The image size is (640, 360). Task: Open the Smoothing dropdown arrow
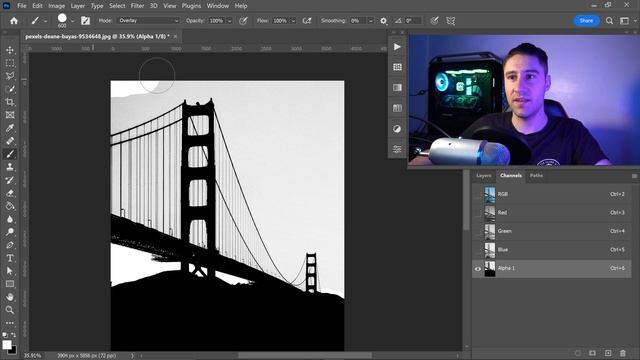[371, 21]
